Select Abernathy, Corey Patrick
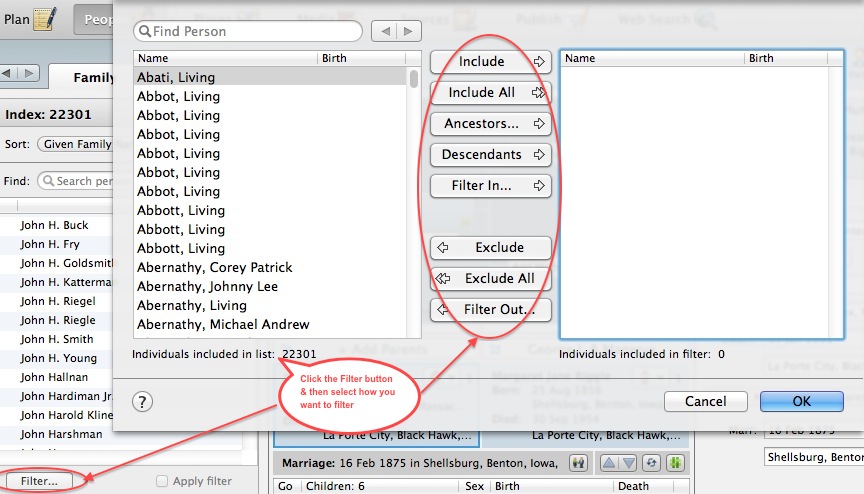The width and height of the screenshot is (864, 494). [270, 268]
